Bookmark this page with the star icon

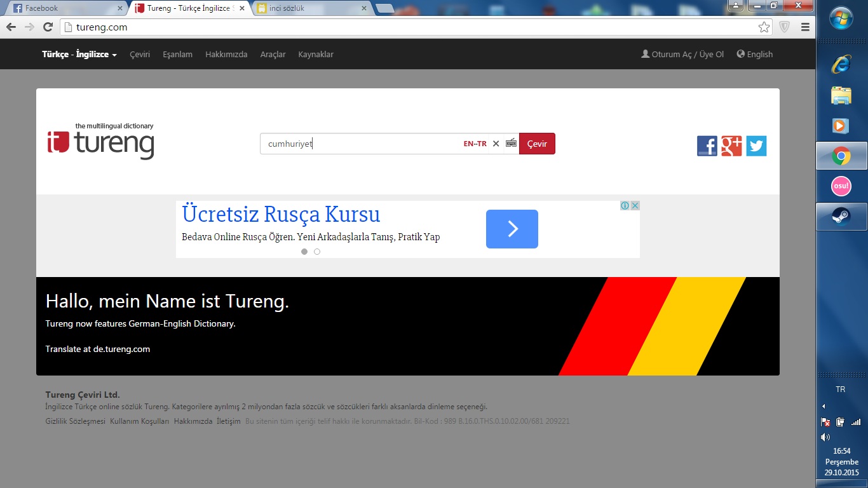(764, 27)
